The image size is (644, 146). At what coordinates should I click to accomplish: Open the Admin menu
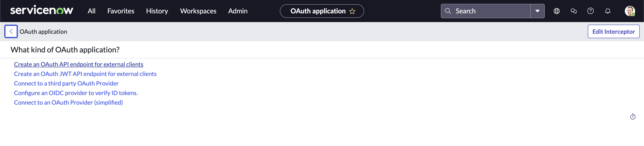pos(238,11)
